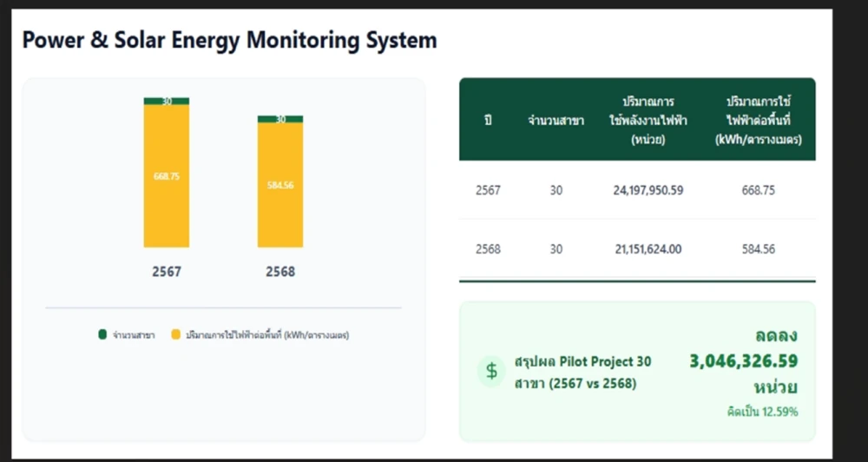
Task: Click the dollar sign icon in summary card
Action: pyautogui.click(x=491, y=372)
